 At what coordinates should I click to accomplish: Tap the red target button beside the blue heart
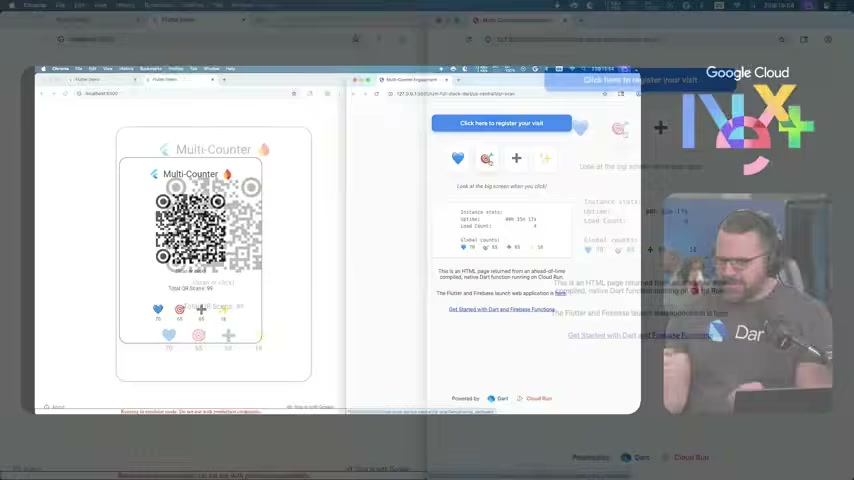487,159
